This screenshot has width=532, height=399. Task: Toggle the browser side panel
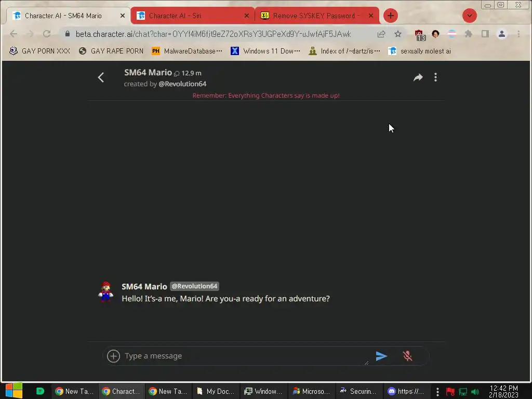tap(485, 34)
